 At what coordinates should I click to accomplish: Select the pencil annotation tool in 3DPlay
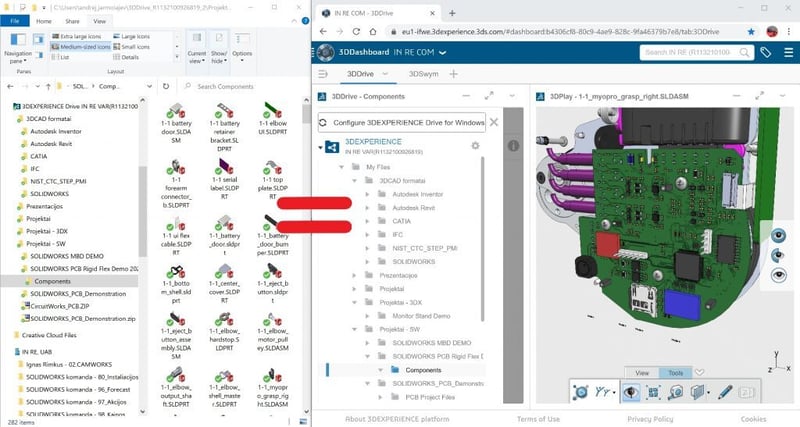click(x=725, y=392)
